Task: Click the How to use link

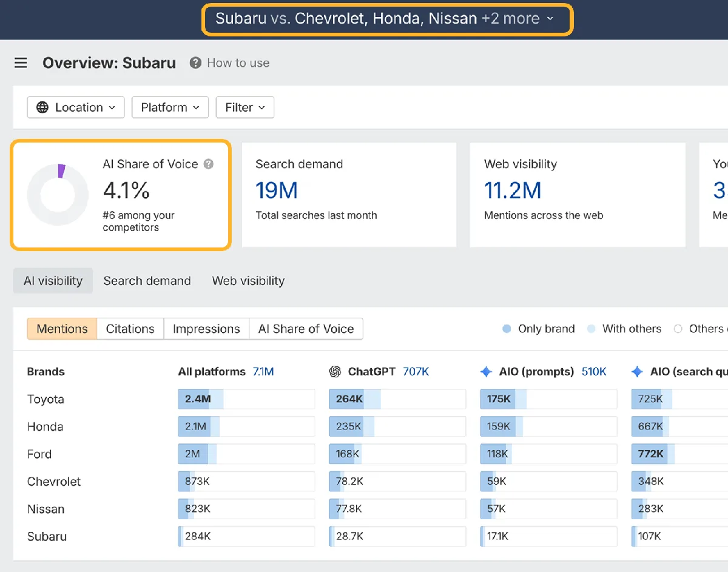Action: tap(238, 62)
